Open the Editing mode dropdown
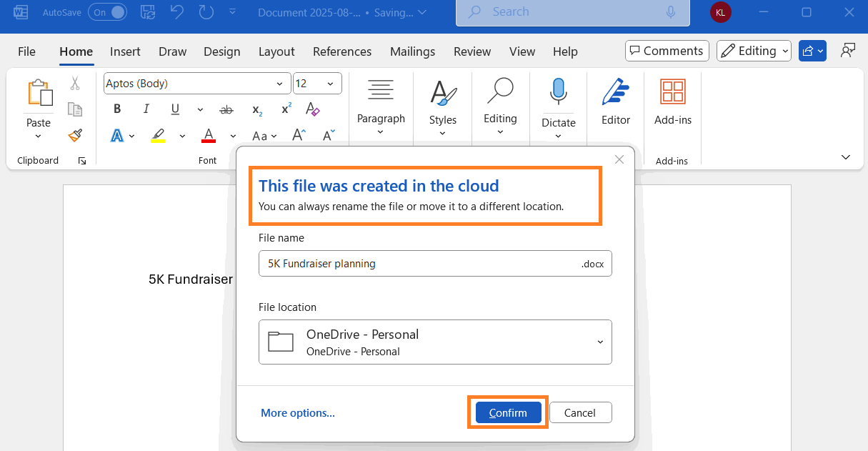 tap(754, 51)
